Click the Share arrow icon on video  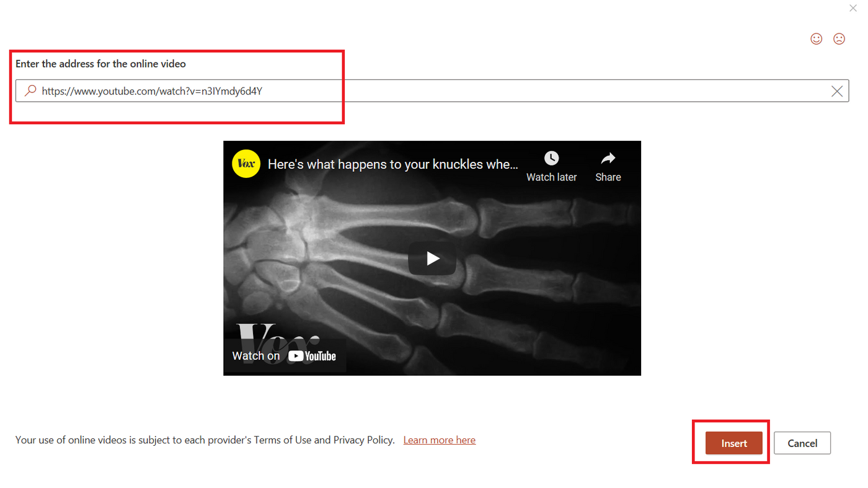pos(608,158)
